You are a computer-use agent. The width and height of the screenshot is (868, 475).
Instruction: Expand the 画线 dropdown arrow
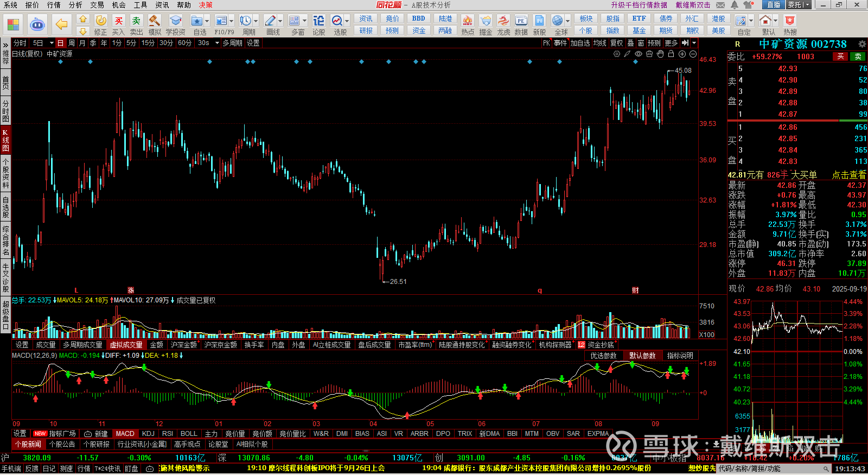tap(280, 21)
